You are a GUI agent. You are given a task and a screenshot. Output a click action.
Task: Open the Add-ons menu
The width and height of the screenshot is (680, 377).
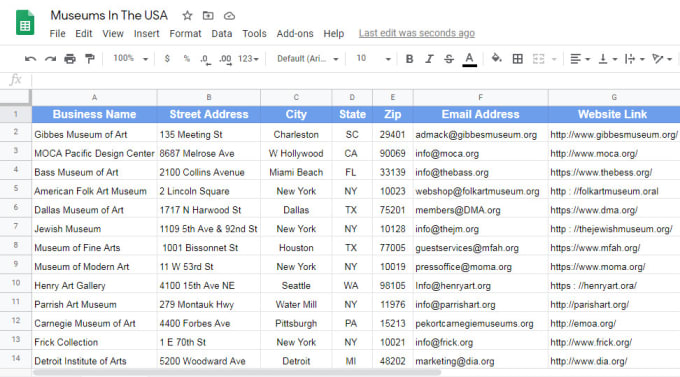[295, 33]
